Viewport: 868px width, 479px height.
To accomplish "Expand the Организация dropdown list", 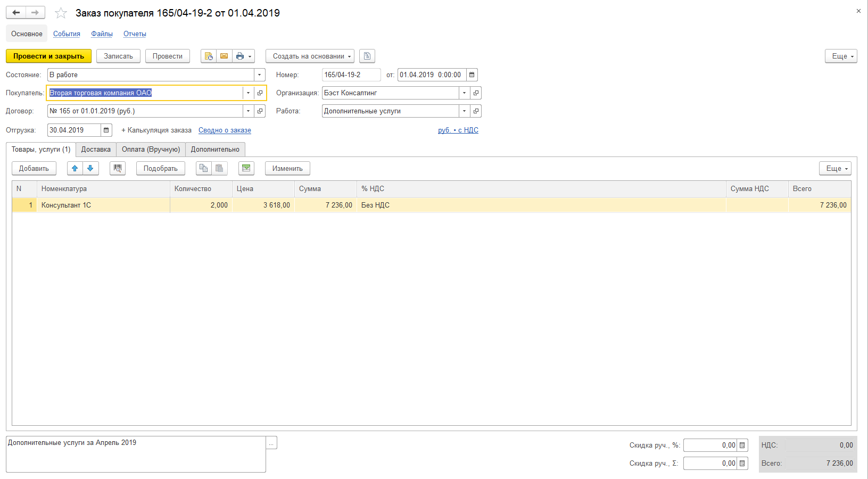I will click(464, 93).
